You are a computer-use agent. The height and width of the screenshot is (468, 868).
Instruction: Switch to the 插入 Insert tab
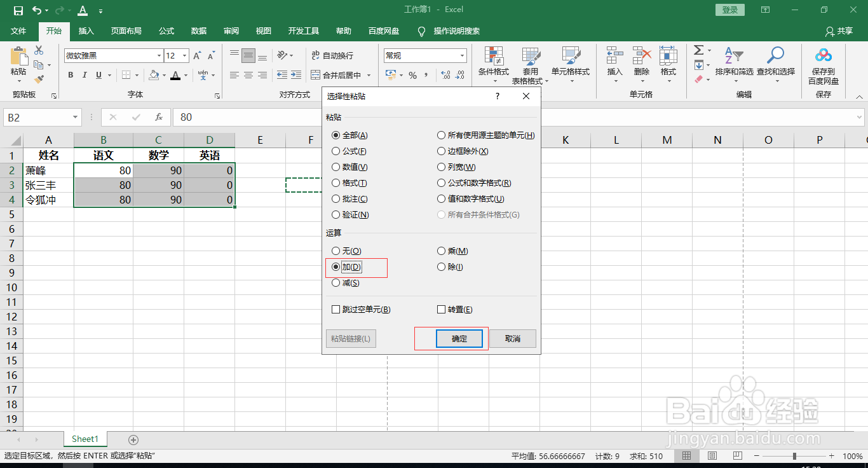(86, 31)
